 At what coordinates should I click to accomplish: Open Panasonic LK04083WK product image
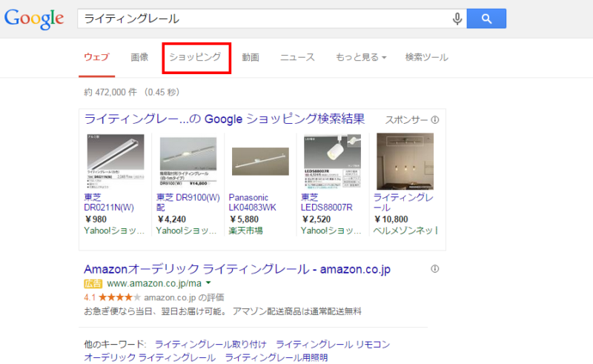tap(260, 162)
